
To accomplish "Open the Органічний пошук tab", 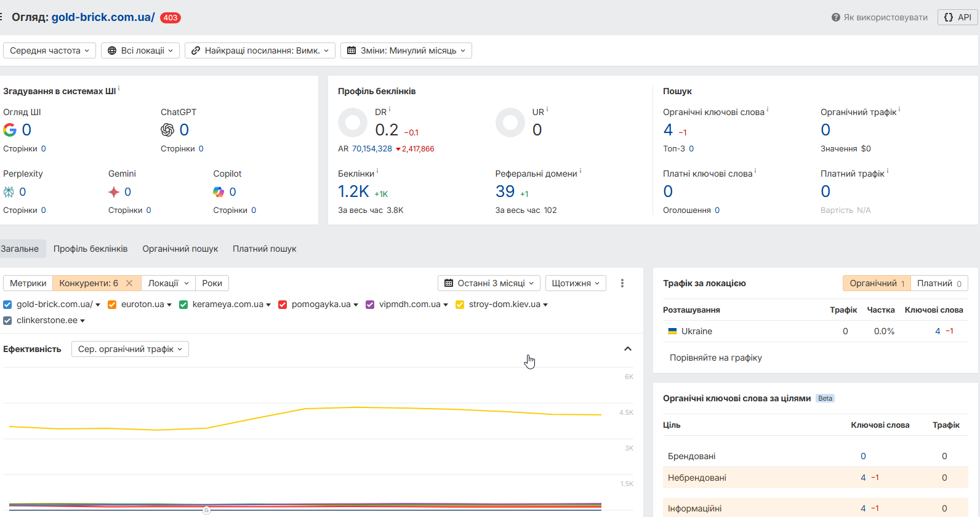I will (x=180, y=249).
